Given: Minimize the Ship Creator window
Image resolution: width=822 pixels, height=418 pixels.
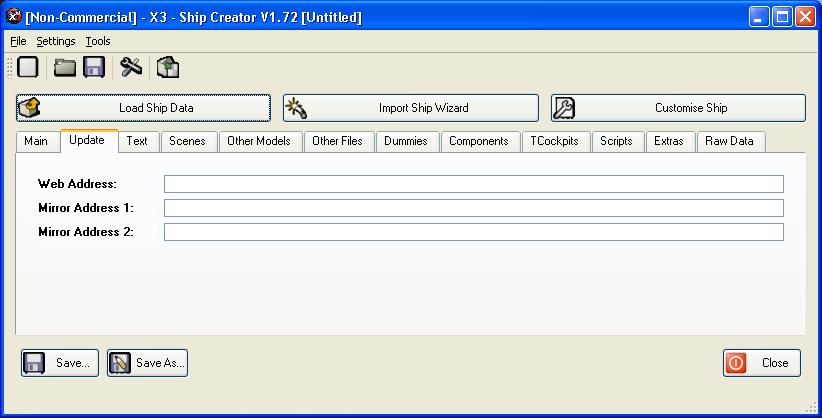Looking at the screenshot, I should click(x=758, y=17).
